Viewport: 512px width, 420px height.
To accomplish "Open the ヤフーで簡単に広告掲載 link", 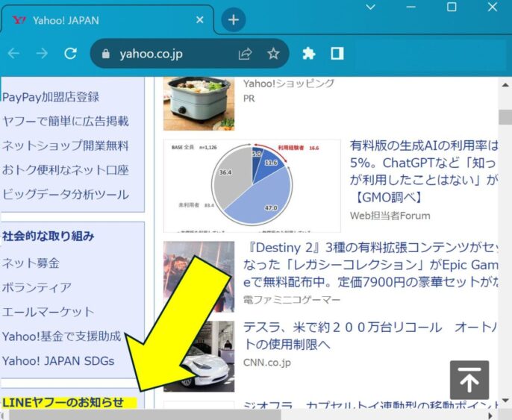I will coord(66,121).
